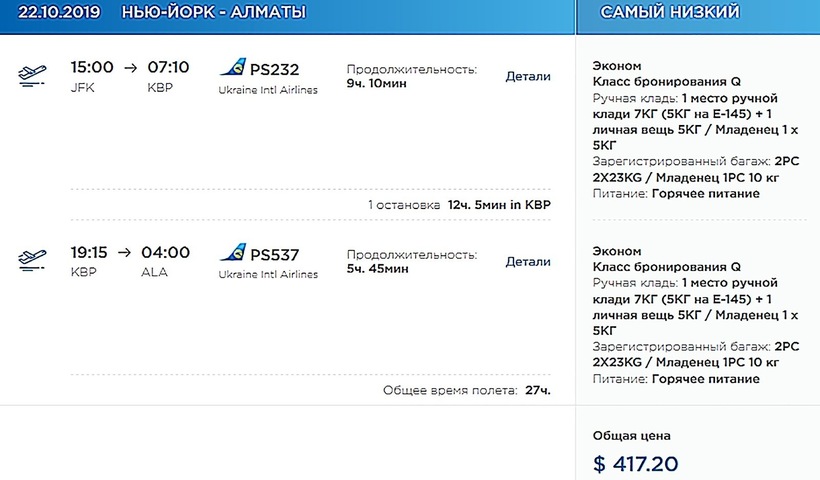Click the Ukraine Intl Airlines logo beside PS232

(x=232, y=69)
